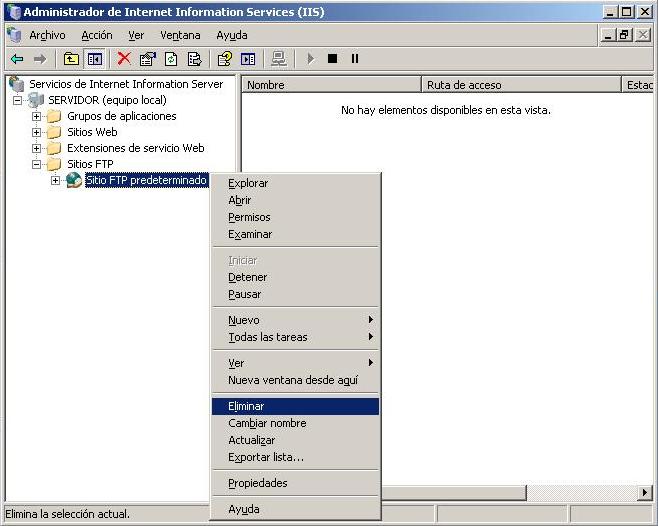Expand the Sitio FTP predeterminado node

click(56, 180)
